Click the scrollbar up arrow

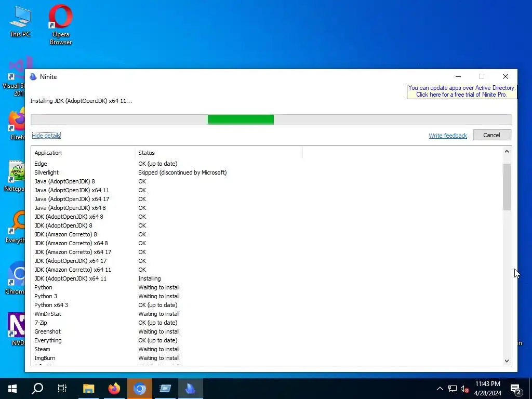pyautogui.click(x=507, y=151)
